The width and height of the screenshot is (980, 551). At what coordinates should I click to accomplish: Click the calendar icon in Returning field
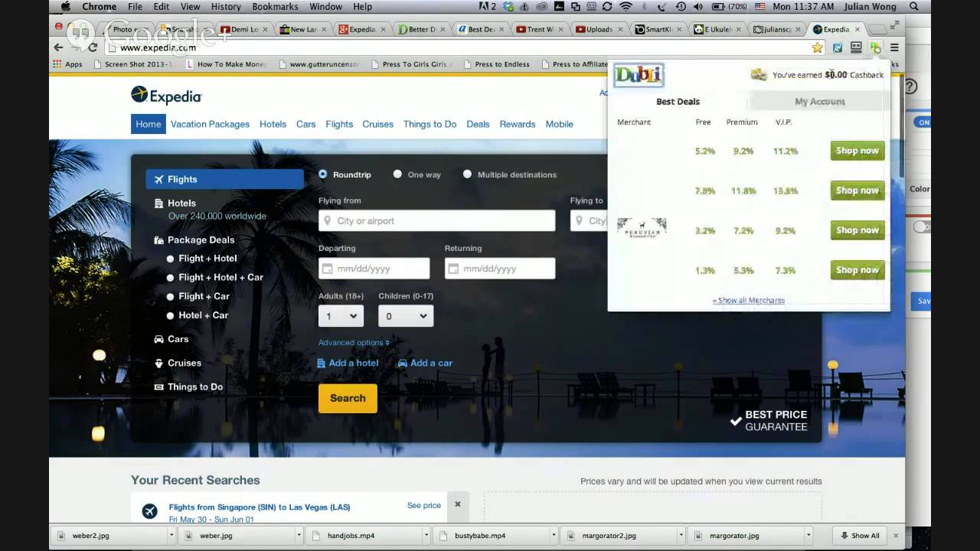coord(453,269)
